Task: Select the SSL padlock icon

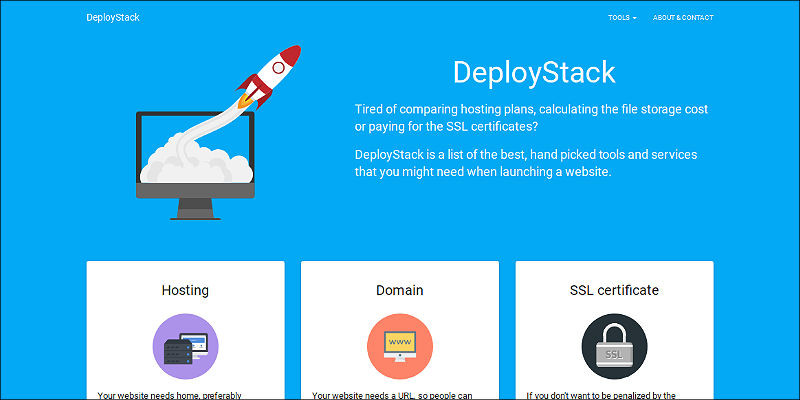Action: pyautogui.click(x=614, y=346)
